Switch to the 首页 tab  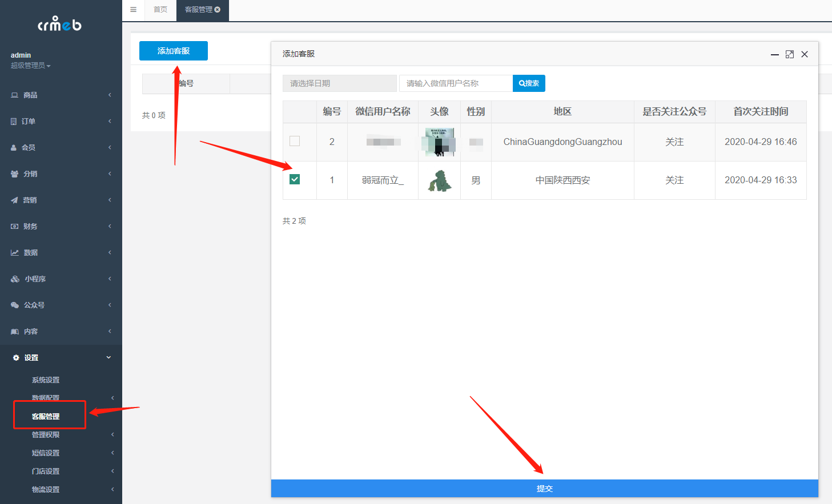160,10
